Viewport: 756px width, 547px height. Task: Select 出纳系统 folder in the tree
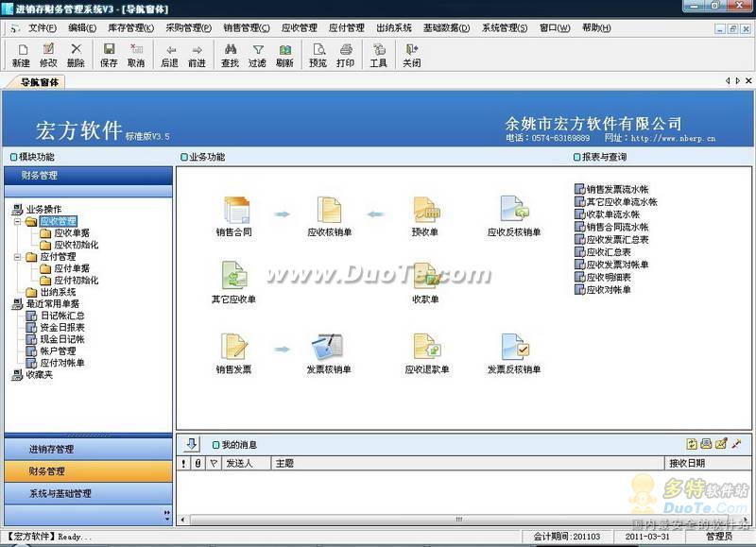[x=58, y=292]
